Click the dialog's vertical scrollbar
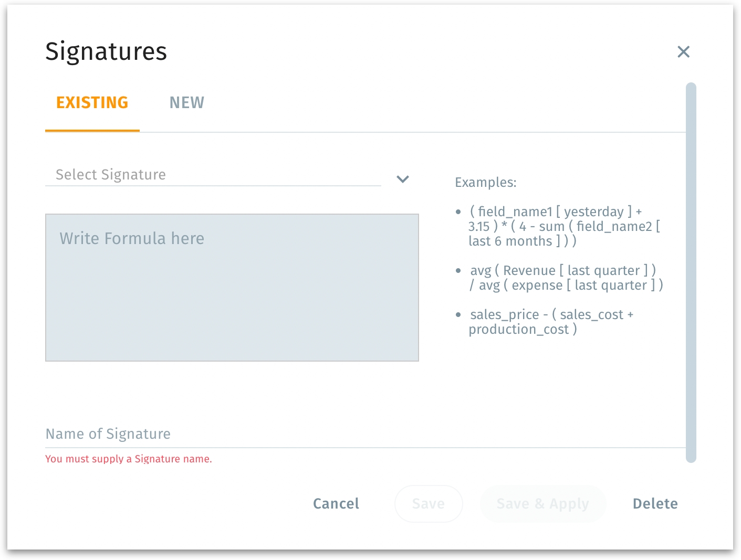741x560 pixels. pos(691,272)
